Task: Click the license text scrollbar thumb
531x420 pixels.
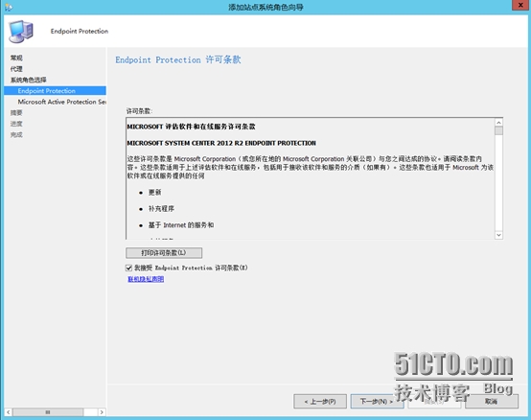Action: tap(498, 130)
